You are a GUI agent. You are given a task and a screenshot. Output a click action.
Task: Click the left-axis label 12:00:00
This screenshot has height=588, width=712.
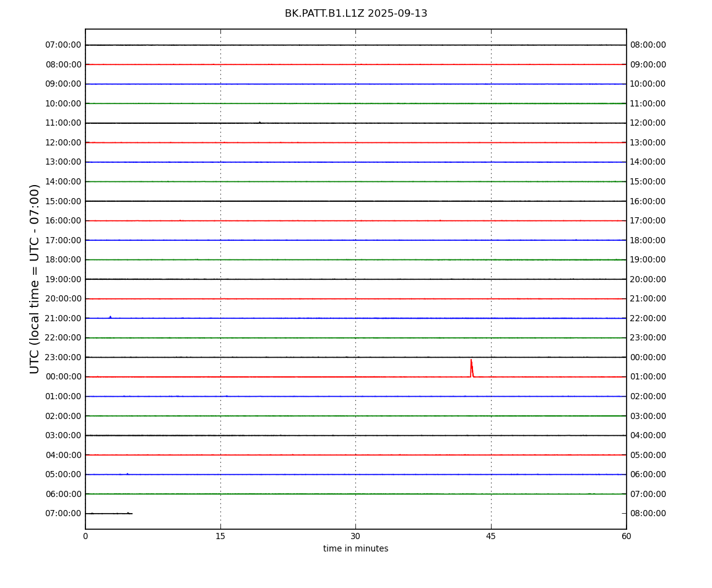point(63,142)
